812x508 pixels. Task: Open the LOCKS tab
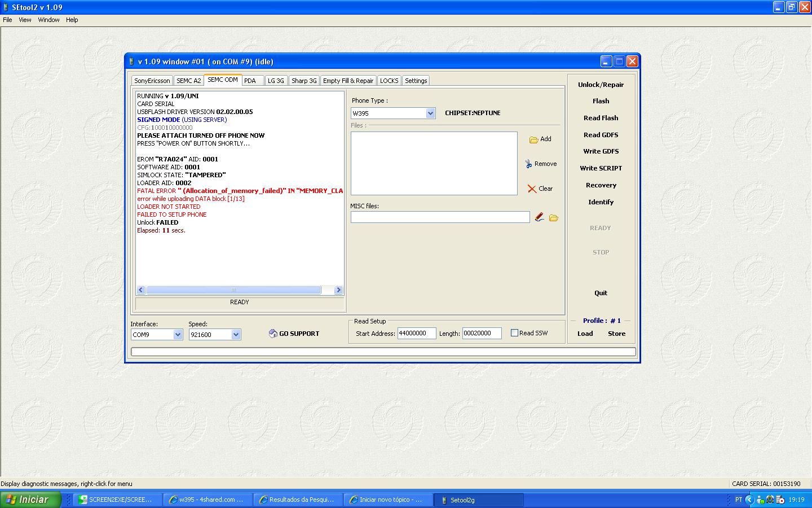(x=389, y=81)
